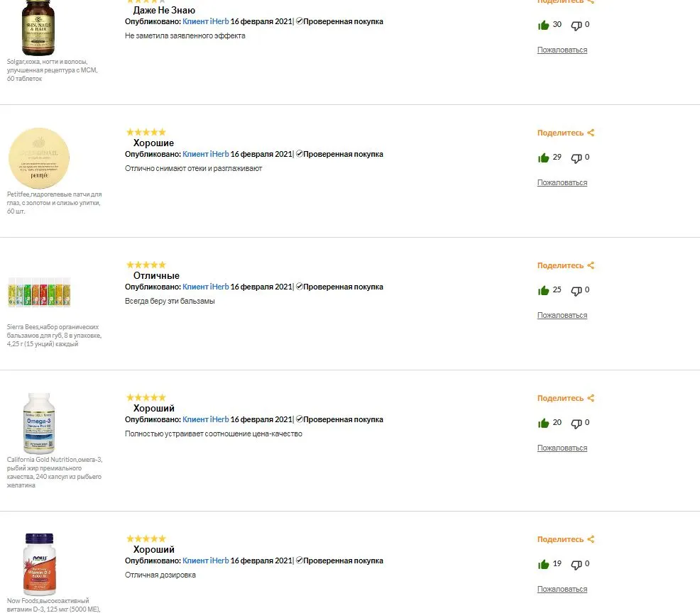Thumbs up the Sierra Bees balm review
Screen dimensions: 700x613
point(543,290)
